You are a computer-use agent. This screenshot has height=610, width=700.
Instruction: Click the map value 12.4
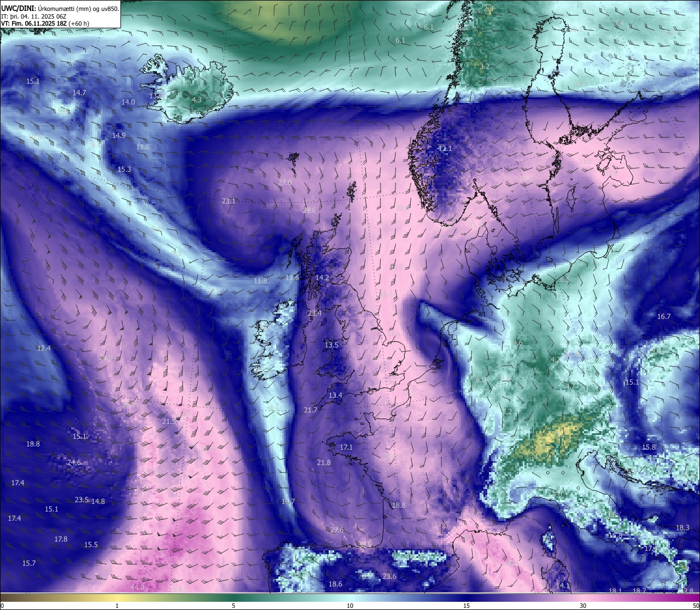(x=44, y=348)
